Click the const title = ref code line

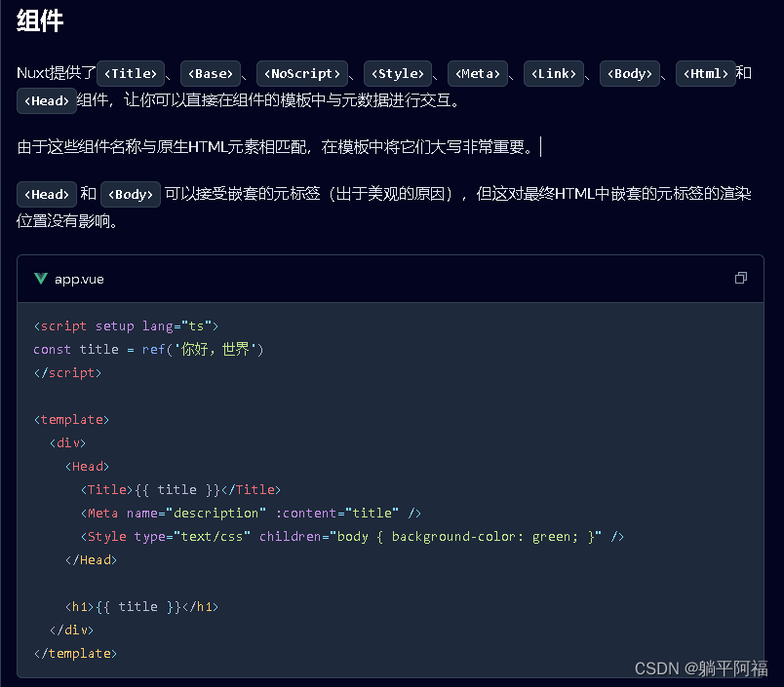click(148, 349)
